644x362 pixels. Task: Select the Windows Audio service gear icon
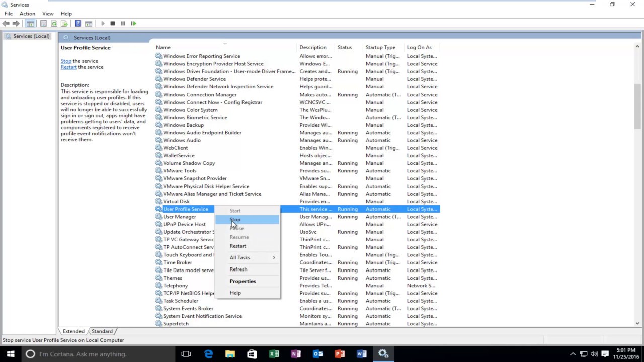pos(158,140)
